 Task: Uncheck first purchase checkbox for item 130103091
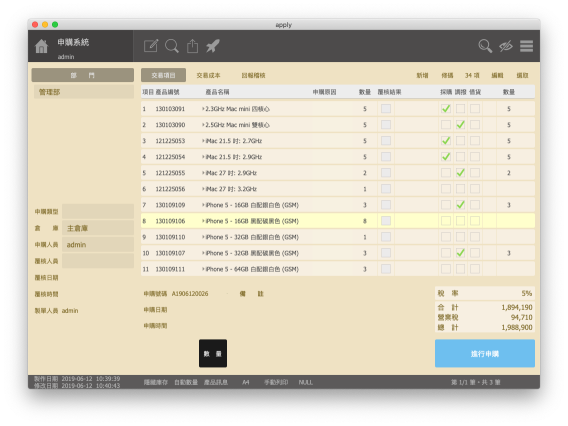click(446, 109)
